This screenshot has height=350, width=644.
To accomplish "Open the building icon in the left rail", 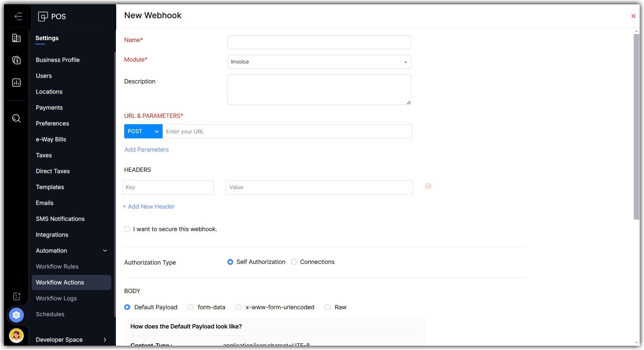I will point(16,38).
